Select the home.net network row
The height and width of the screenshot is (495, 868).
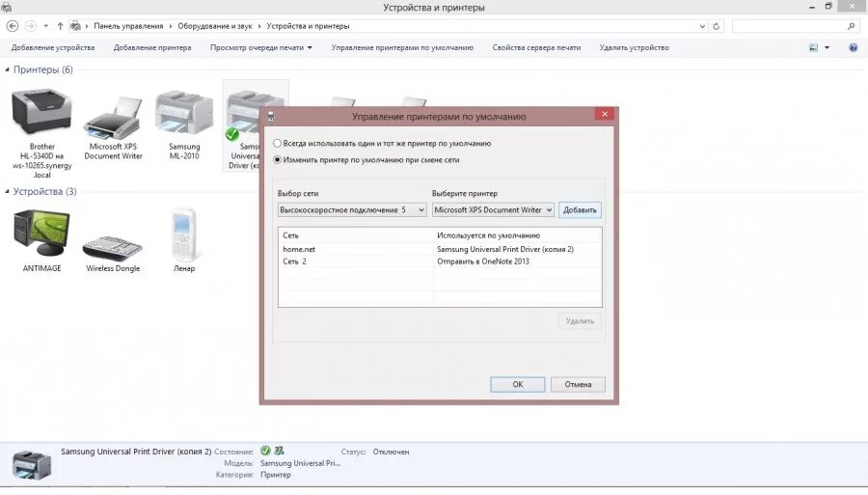(440, 249)
